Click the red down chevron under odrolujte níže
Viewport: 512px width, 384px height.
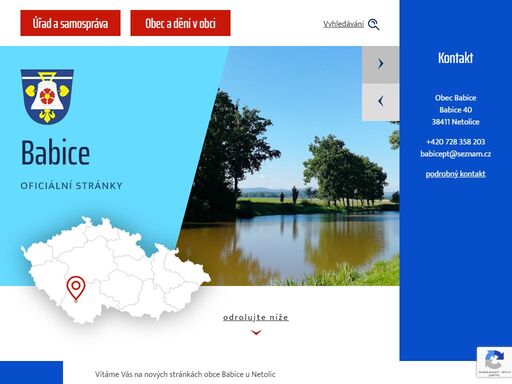pos(256,332)
